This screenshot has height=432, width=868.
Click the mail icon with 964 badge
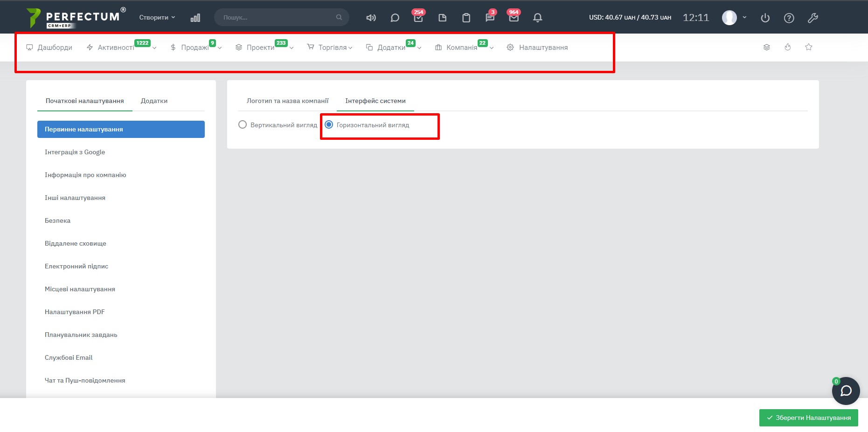514,18
